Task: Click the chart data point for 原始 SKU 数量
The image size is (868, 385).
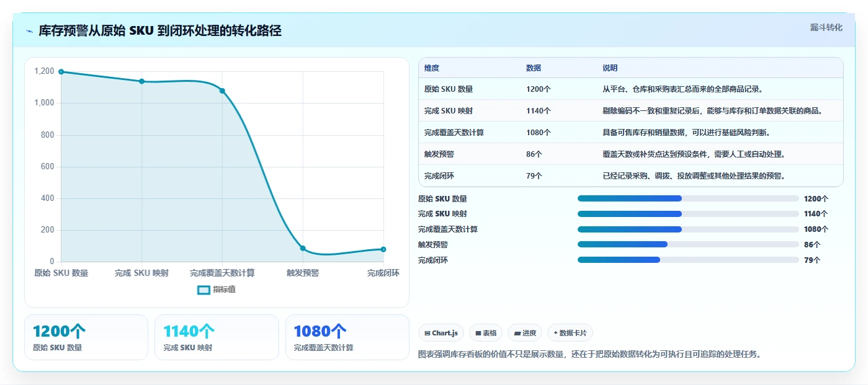Action: click(61, 72)
